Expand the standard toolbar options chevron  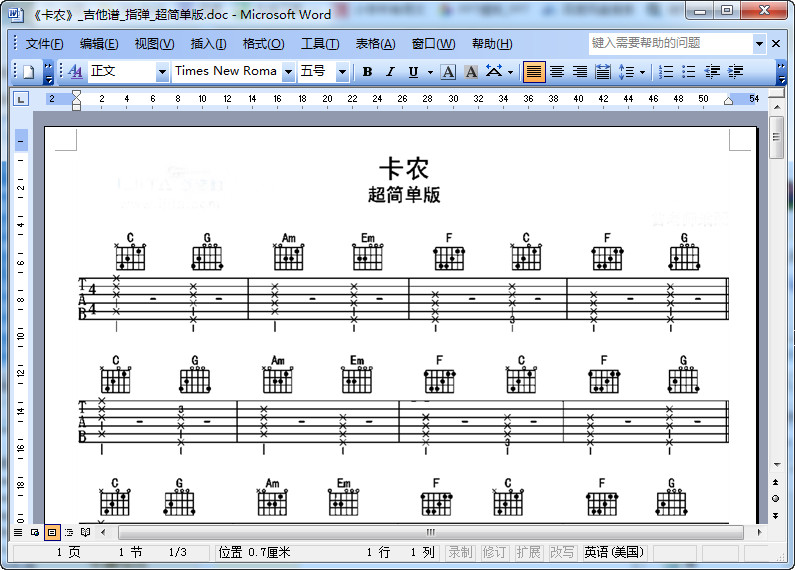pos(48,72)
